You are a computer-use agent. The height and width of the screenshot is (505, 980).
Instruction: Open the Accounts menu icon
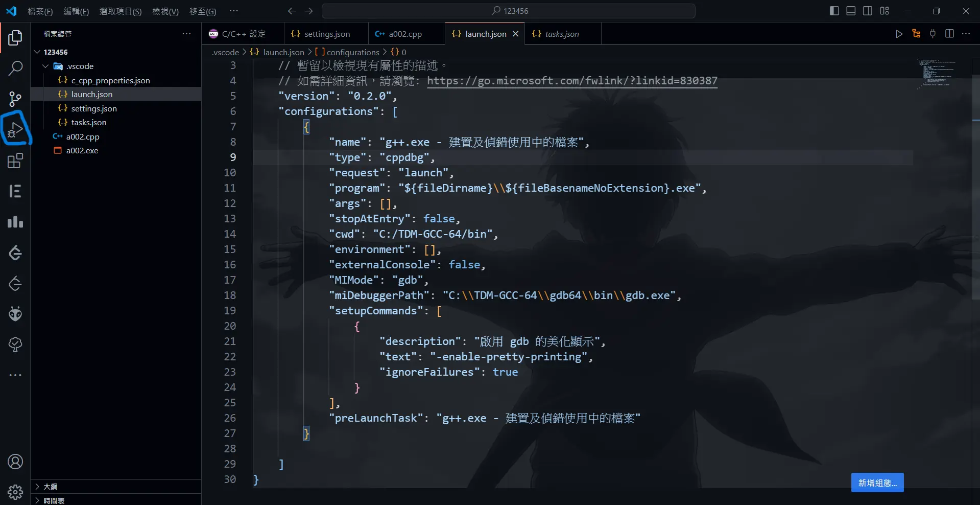click(x=15, y=462)
